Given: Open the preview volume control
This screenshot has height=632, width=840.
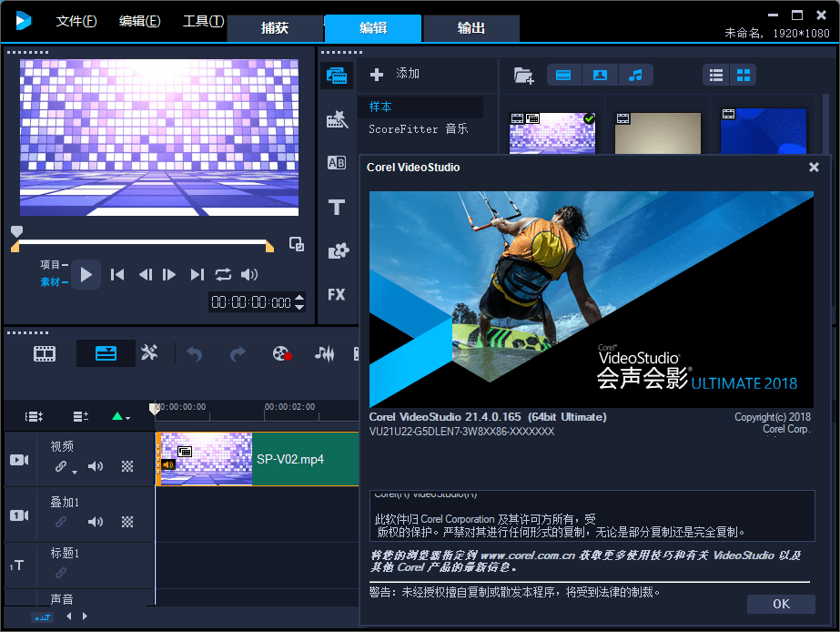Looking at the screenshot, I should click(x=249, y=275).
